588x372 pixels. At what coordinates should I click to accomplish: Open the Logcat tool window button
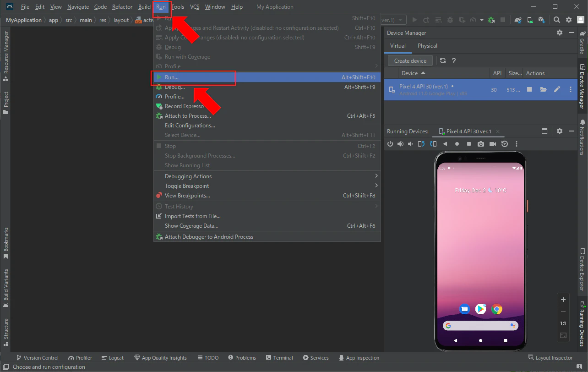(x=113, y=358)
